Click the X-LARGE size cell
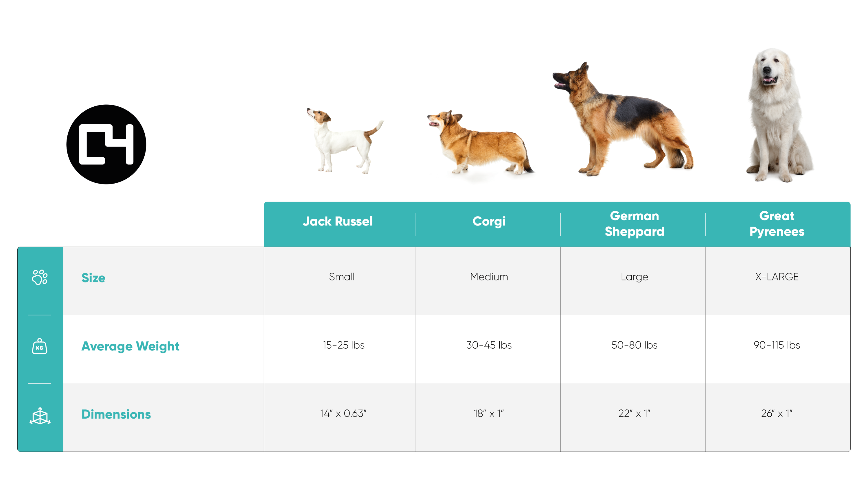868x488 pixels. [777, 277]
